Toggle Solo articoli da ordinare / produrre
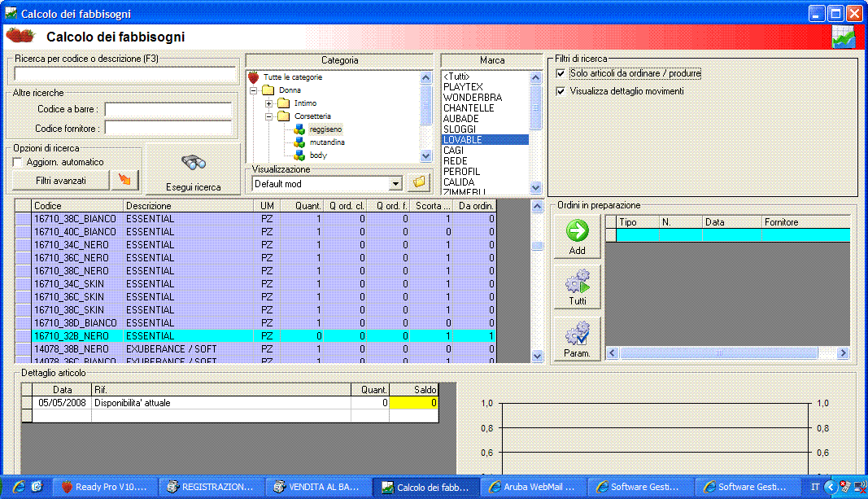Screen dimensions: 868x499 [560, 73]
